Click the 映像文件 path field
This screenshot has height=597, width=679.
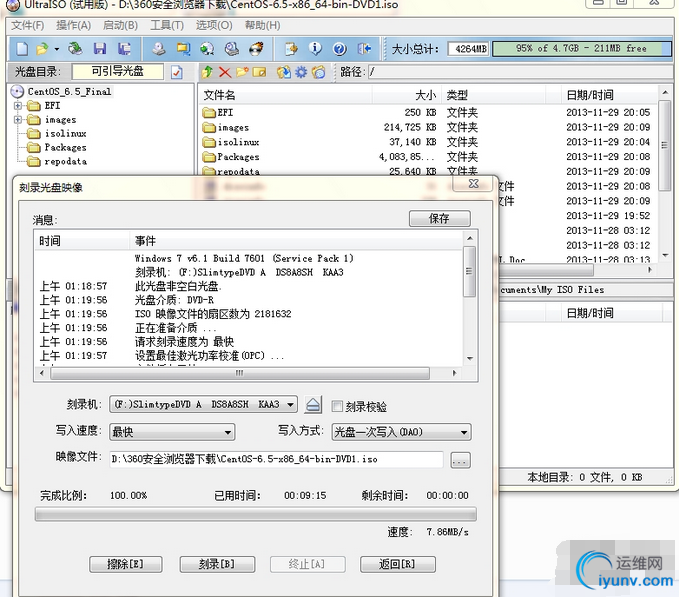[x=276, y=459]
